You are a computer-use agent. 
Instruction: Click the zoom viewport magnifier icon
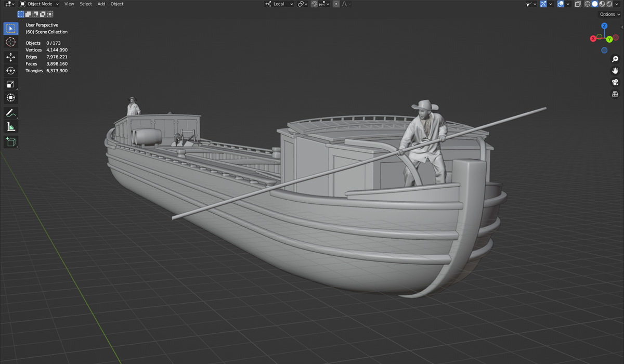[615, 59]
